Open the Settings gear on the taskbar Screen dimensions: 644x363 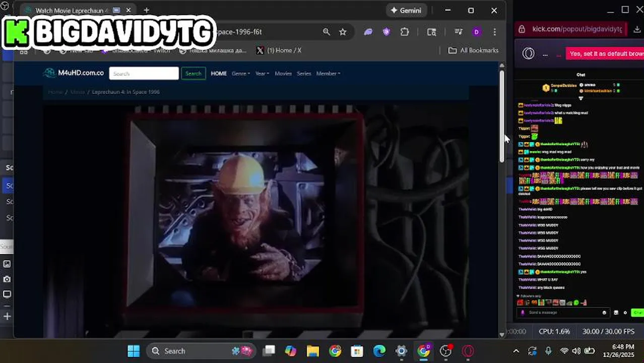(x=401, y=351)
